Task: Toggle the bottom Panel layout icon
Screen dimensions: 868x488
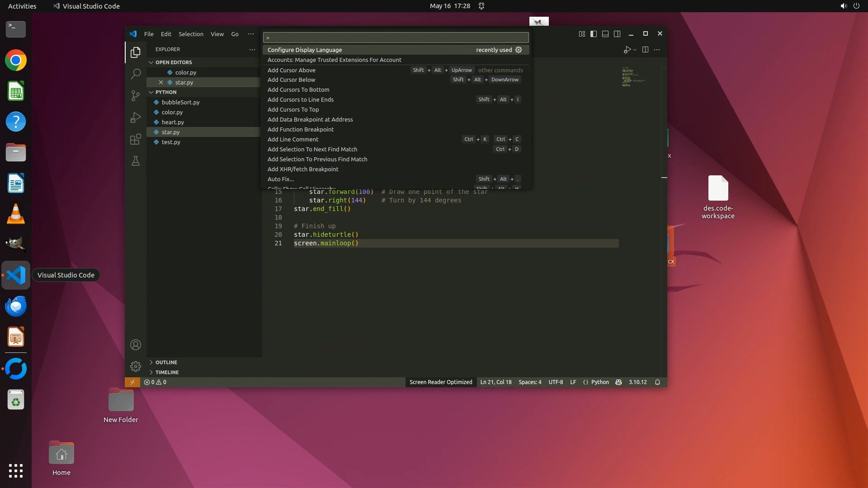Action: coord(605,34)
